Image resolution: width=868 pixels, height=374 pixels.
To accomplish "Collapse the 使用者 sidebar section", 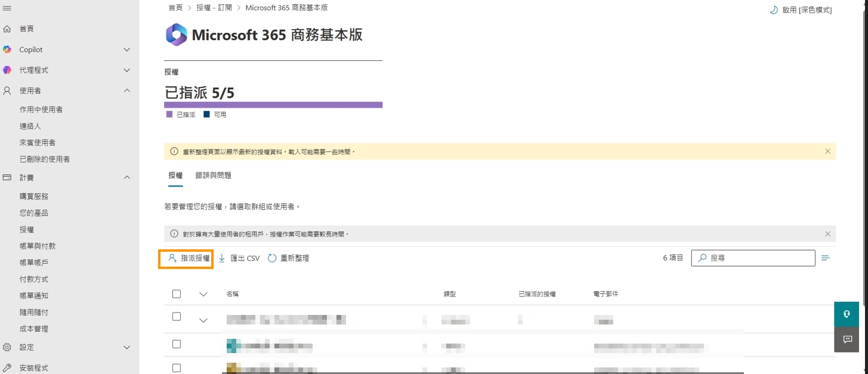I will [126, 91].
